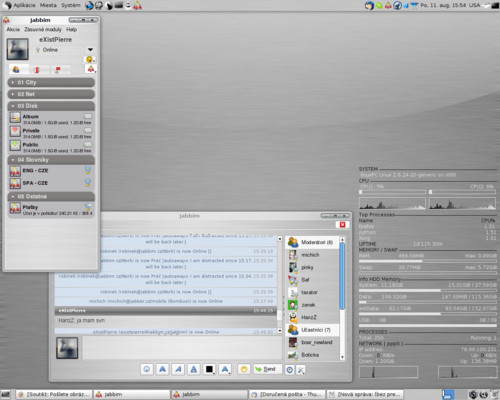Click status indicator on the Album row

click(88, 116)
